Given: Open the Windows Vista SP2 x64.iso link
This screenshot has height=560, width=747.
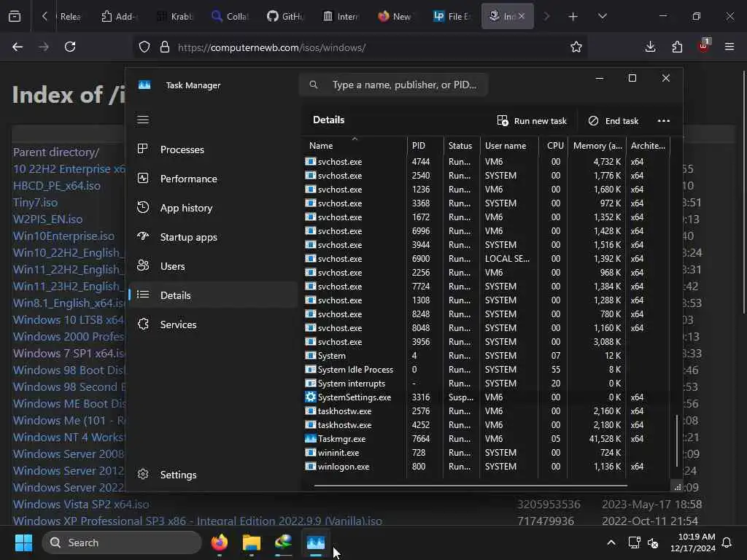Looking at the screenshot, I should pos(81,505).
